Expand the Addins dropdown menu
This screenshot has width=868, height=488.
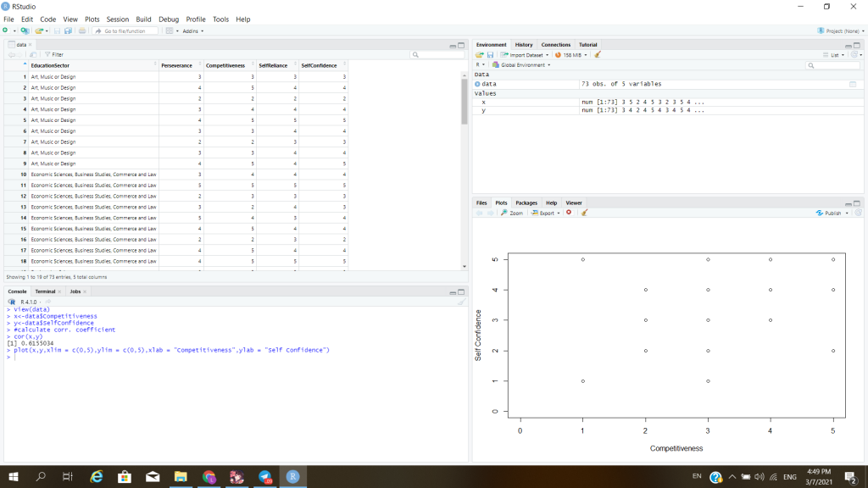[x=190, y=30]
